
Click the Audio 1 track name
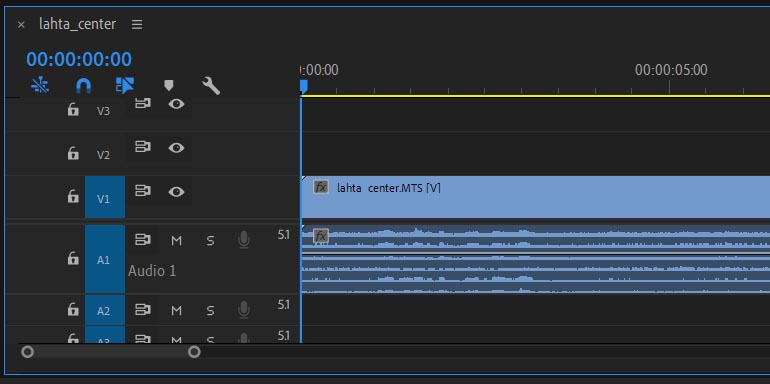pyautogui.click(x=152, y=271)
